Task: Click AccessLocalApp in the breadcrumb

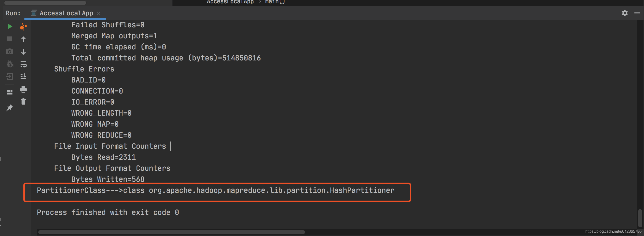Action: click(x=230, y=2)
